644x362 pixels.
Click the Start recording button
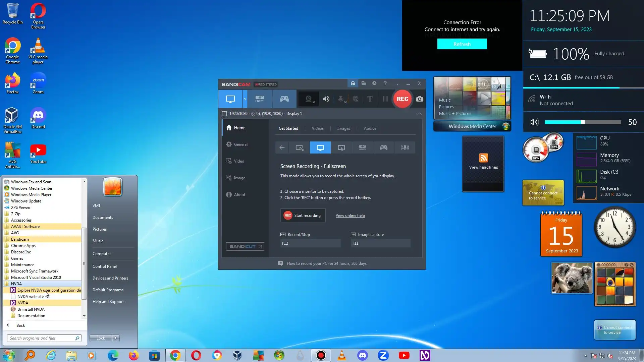pos(303,216)
